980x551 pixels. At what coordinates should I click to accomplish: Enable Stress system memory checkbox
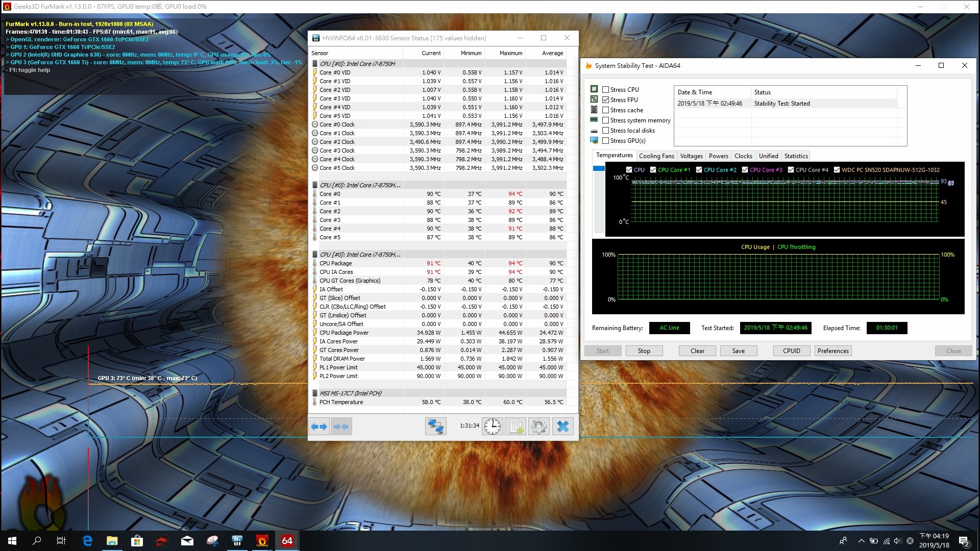(x=606, y=120)
